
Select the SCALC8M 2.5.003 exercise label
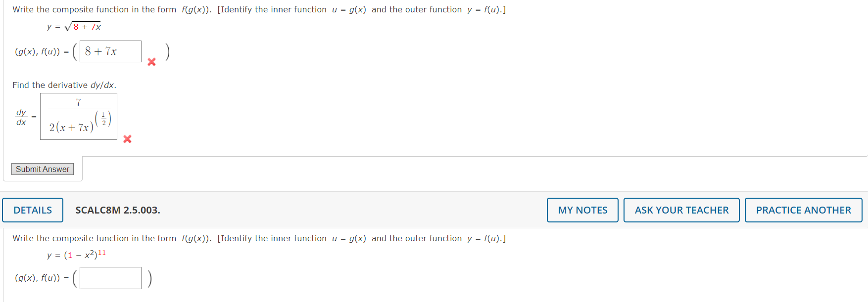pyautogui.click(x=118, y=210)
